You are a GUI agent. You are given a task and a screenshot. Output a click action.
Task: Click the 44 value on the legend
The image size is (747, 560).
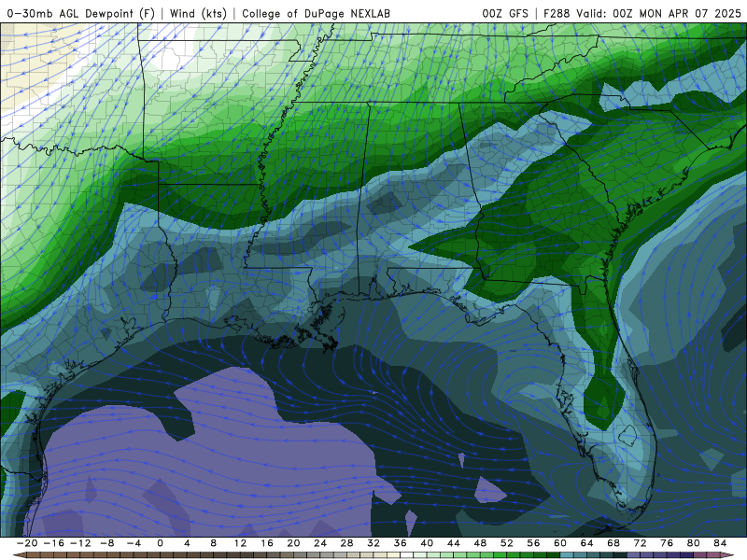(454, 543)
